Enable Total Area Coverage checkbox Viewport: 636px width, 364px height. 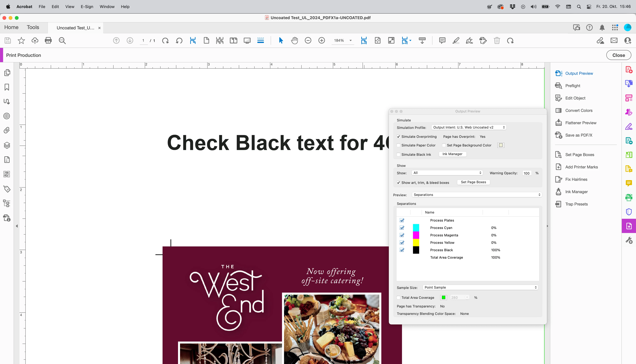399,298
